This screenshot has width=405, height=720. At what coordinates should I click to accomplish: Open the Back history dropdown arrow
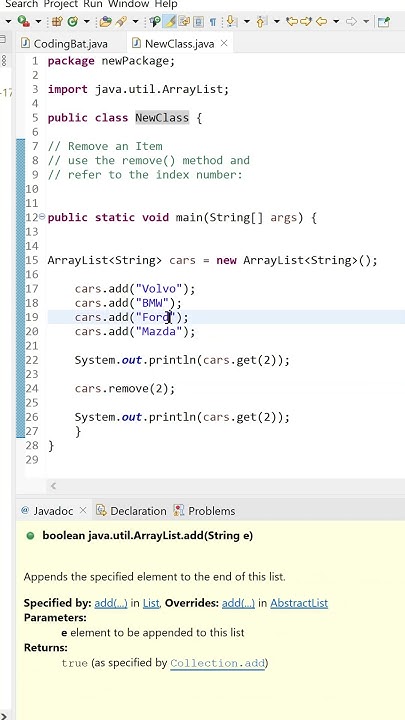(336, 21)
